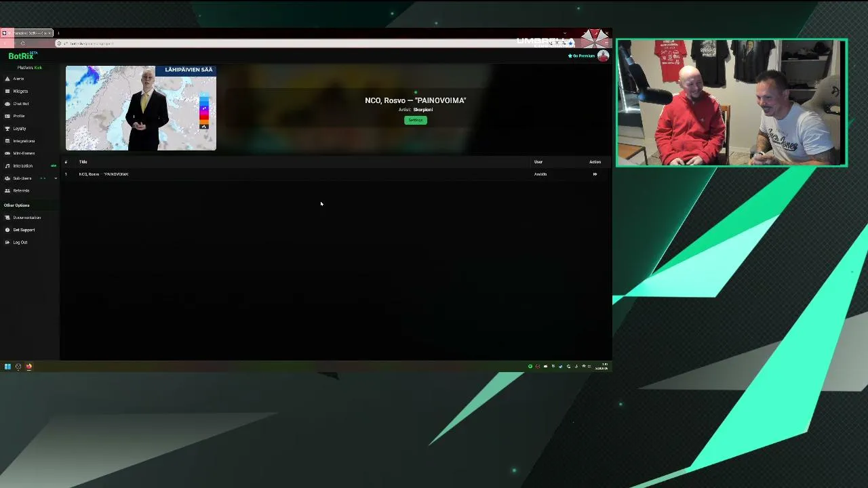Open the music note Interaction icon
868x488 pixels.
7,165
